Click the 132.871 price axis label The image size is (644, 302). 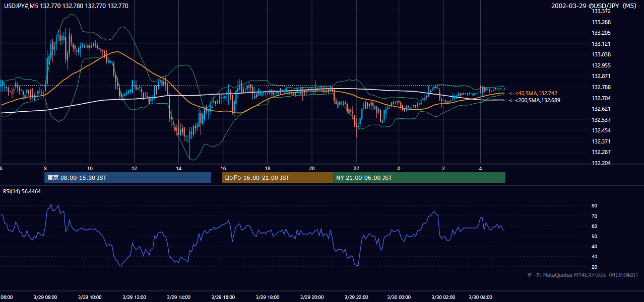tap(601, 77)
